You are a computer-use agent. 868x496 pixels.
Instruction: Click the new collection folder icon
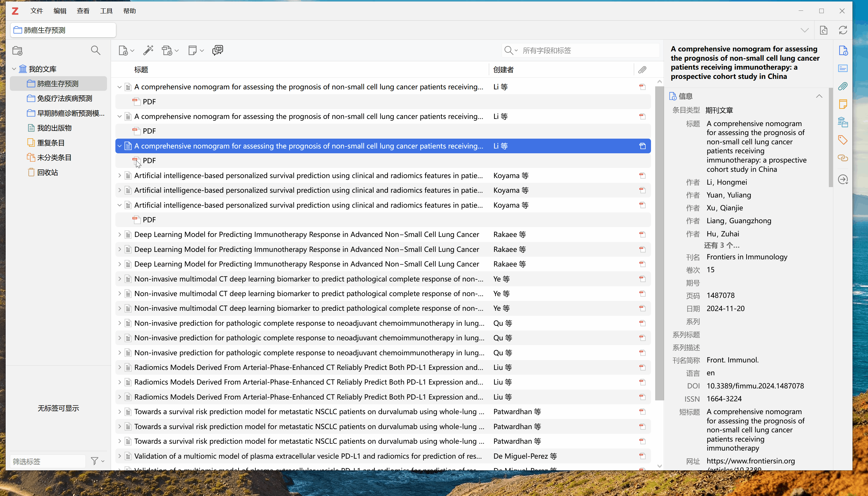(17, 51)
